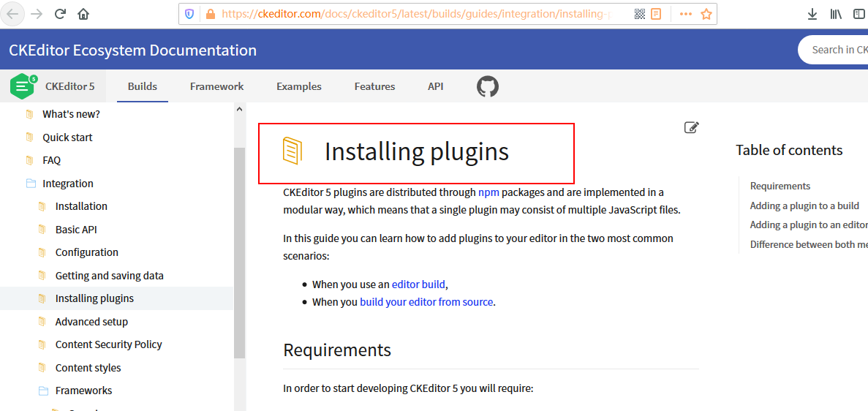The height and width of the screenshot is (411, 868).
Task: Click the sidebar vertical scrollbar thumb
Action: click(x=239, y=253)
